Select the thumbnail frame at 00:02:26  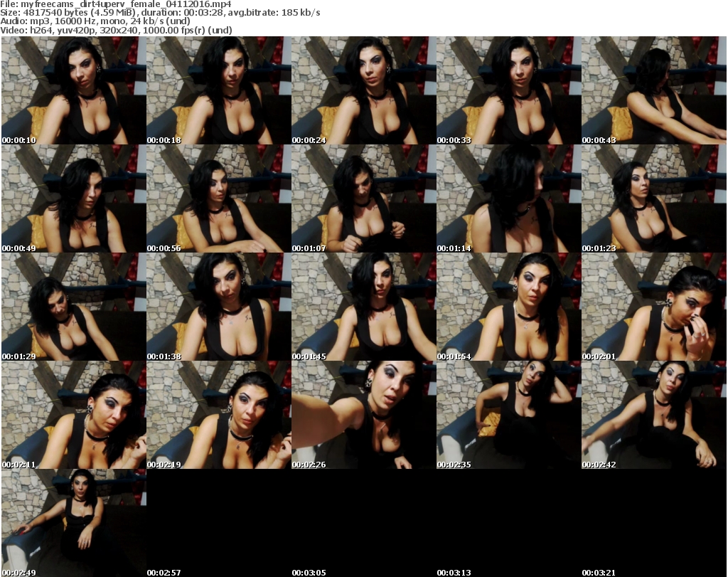(363, 415)
